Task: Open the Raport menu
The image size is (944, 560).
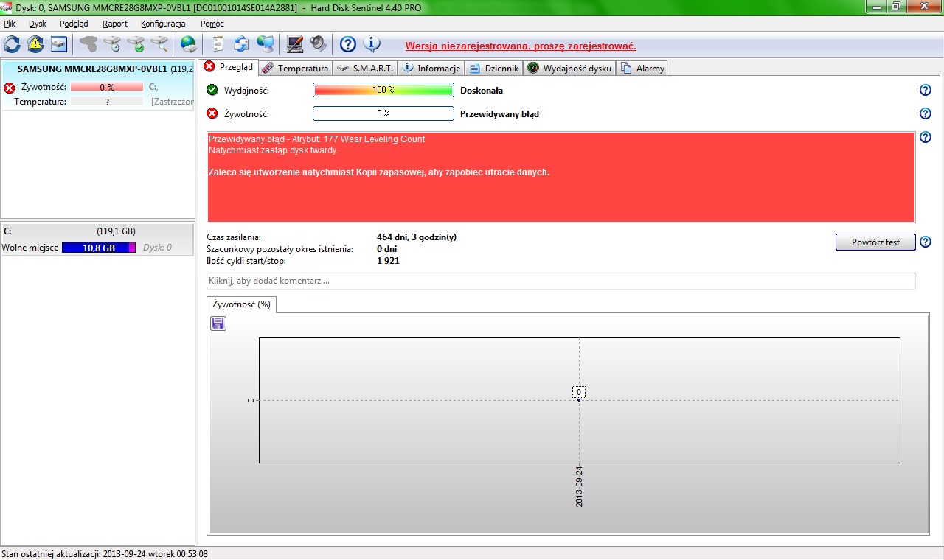Action: click(115, 24)
